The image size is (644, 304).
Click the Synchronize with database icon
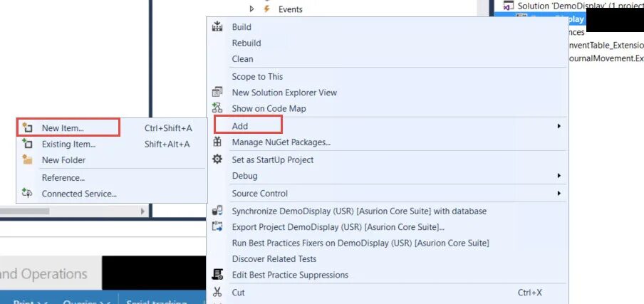click(x=218, y=211)
